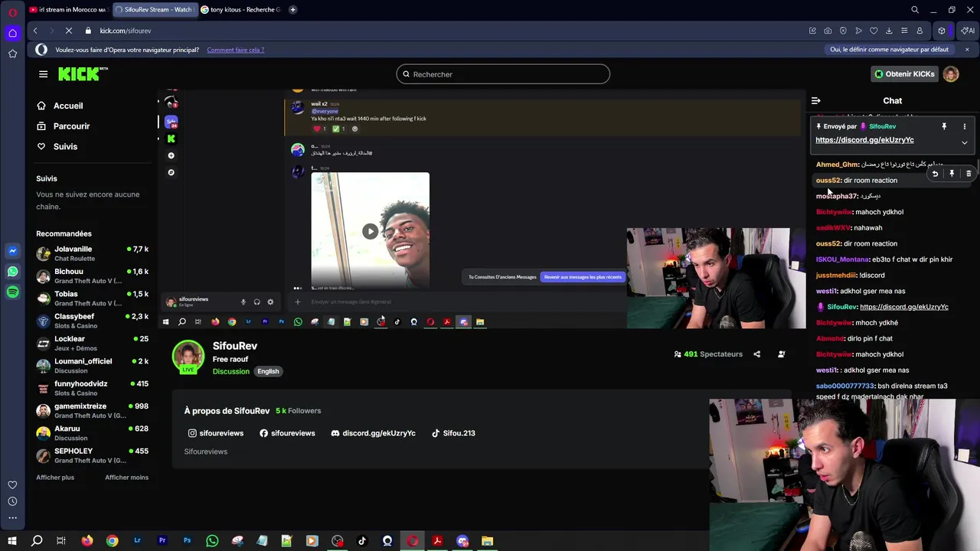The width and height of the screenshot is (980, 551).
Task: Open pinned message three-dot options
Action: pos(965,126)
